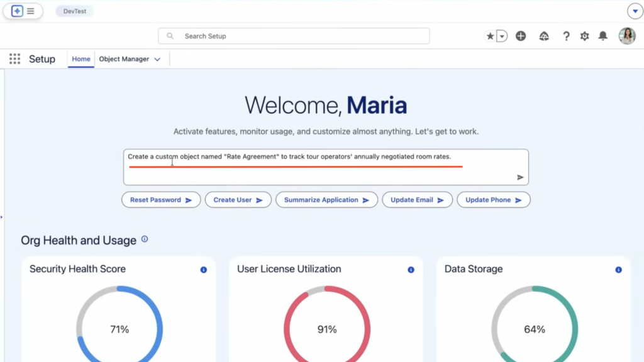Click the Data Storage info icon
This screenshot has height=362, width=644.
tap(618, 270)
